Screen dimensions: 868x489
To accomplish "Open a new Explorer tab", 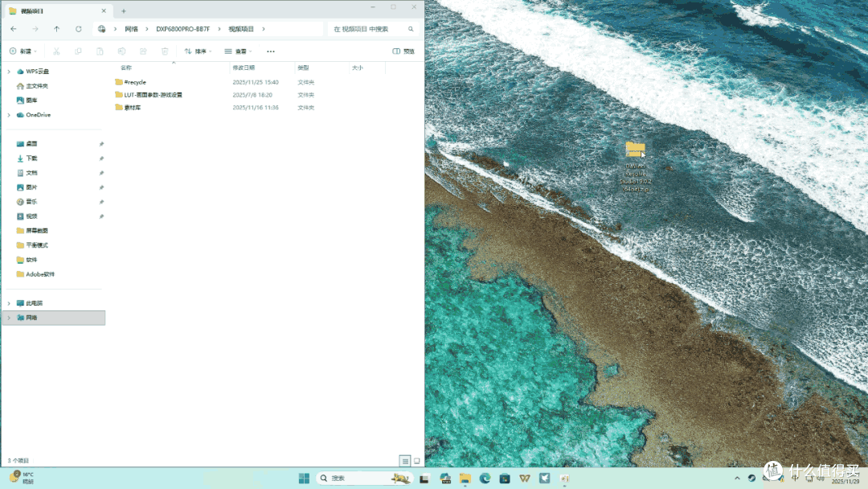I will [x=124, y=11].
